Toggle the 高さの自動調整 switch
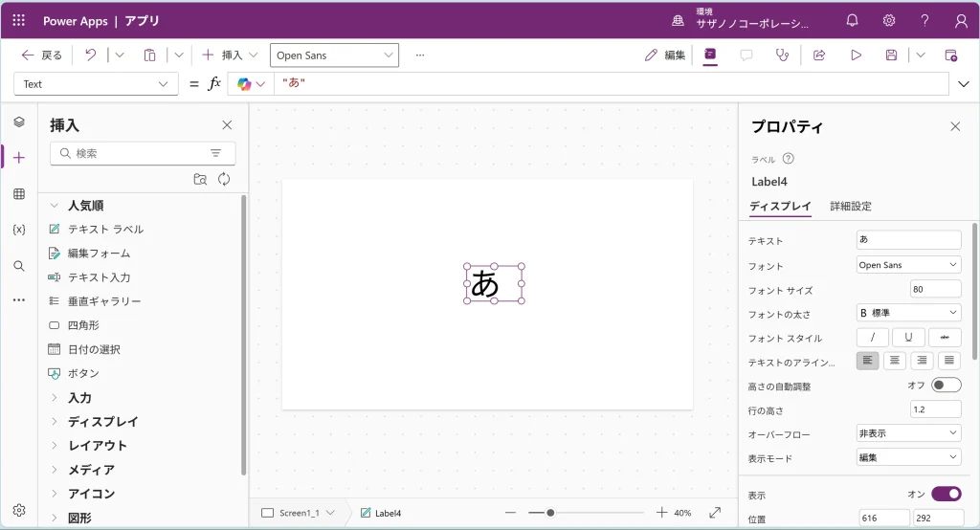Image resolution: width=980 pixels, height=530 pixels. tap(946, 386)
